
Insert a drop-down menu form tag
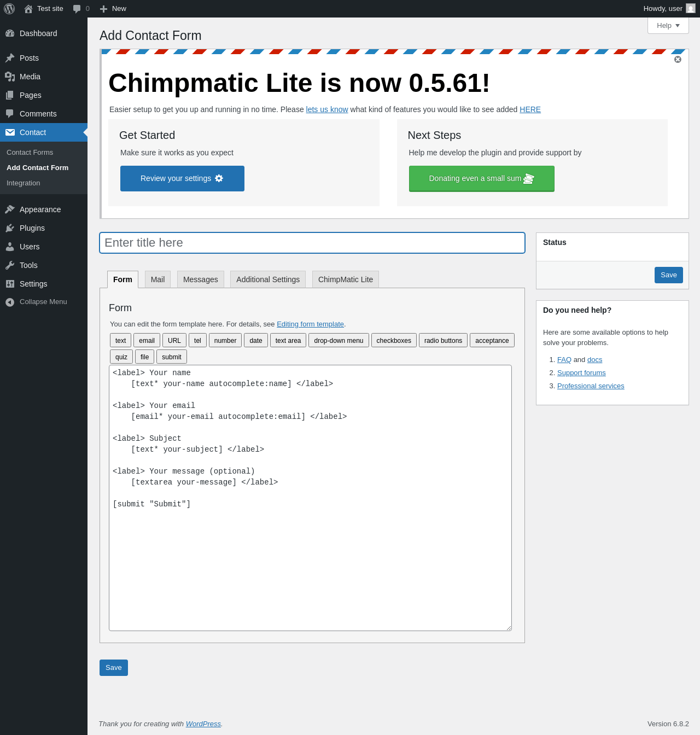coord(339,340)
